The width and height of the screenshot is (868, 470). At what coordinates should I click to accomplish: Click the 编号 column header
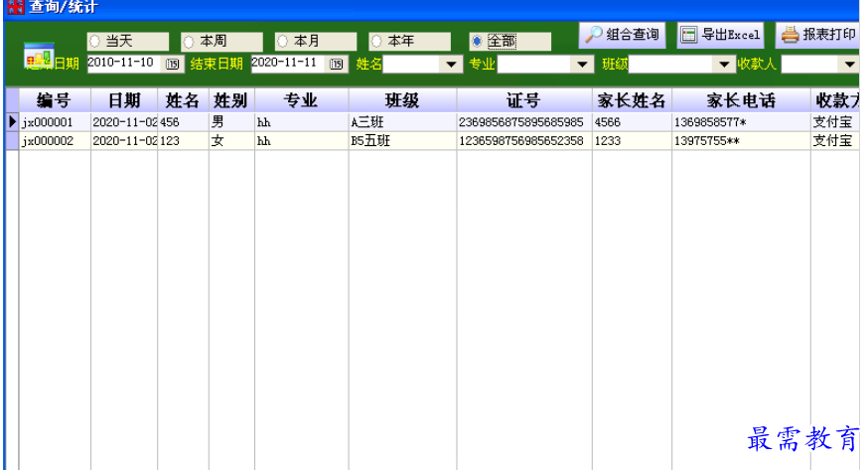54,100
